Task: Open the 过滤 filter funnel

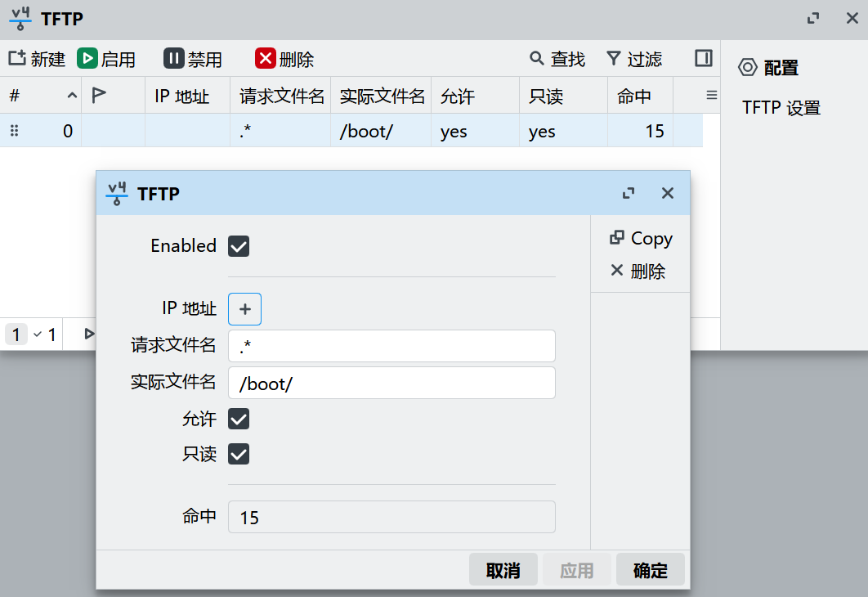Action: [x=613, y=58]
